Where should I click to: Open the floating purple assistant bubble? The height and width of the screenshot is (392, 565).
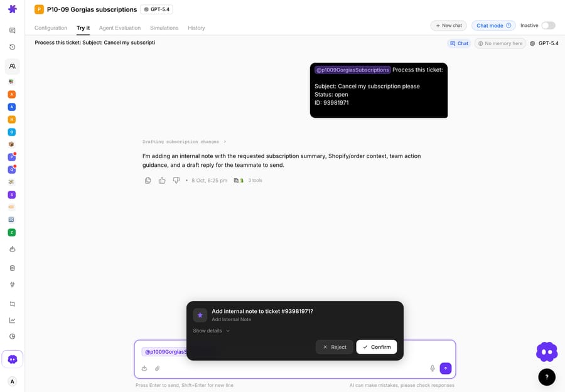[547, 352]
